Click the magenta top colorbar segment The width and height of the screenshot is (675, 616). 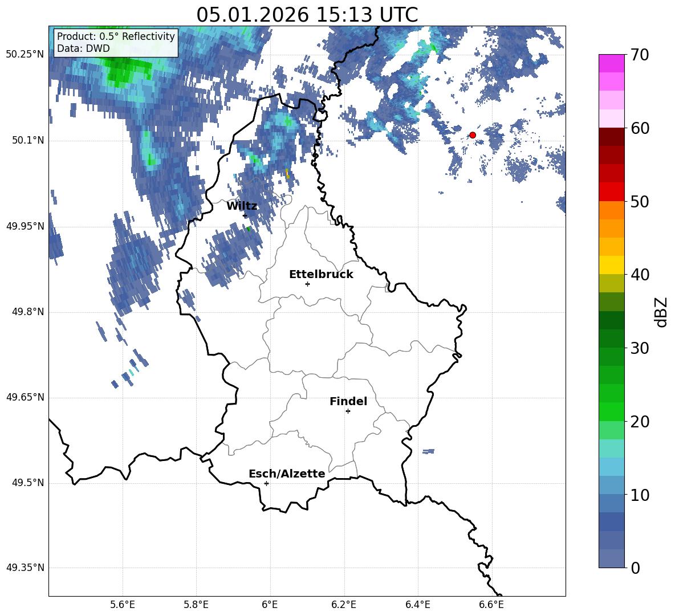pyautogui.click(x=611, y=63)
